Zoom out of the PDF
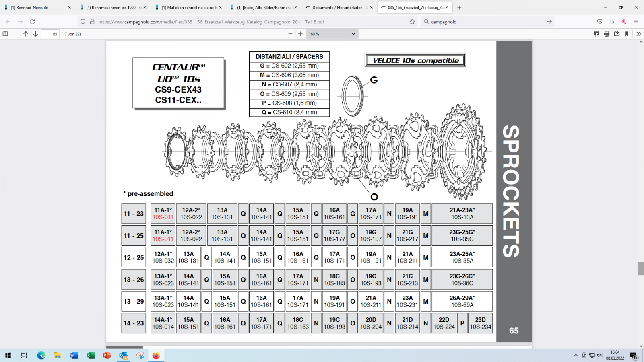 tap(291, 34)
